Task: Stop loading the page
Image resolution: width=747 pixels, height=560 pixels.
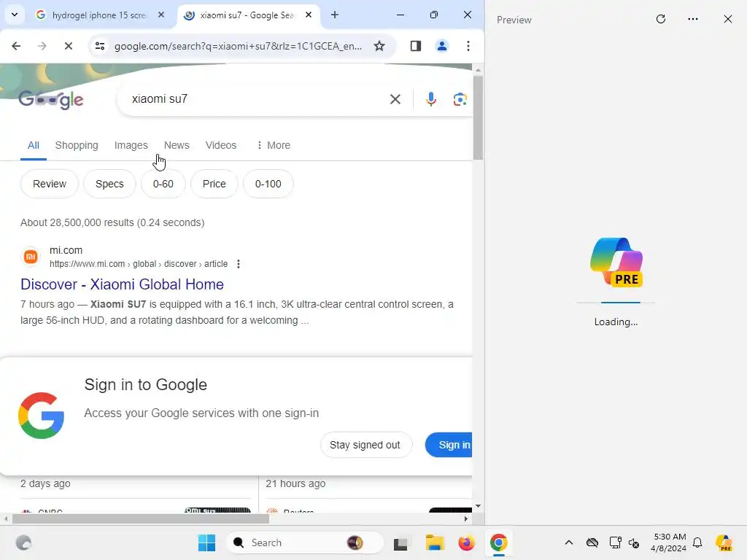Action: pos(68,46)
